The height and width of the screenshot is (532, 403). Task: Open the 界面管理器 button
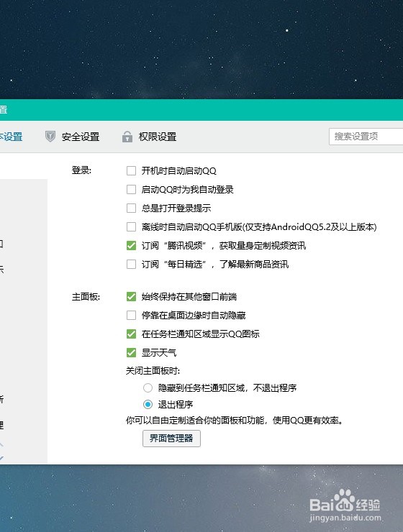(x=171, y=439)
